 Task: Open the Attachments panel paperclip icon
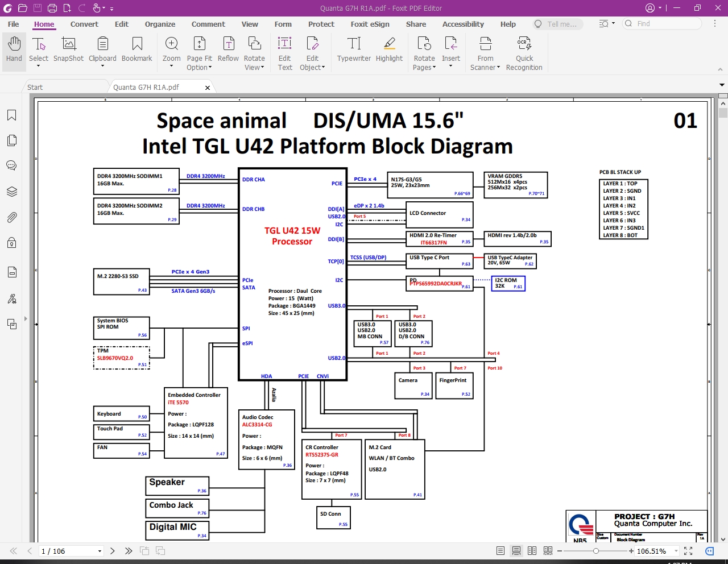click(11, 217)
